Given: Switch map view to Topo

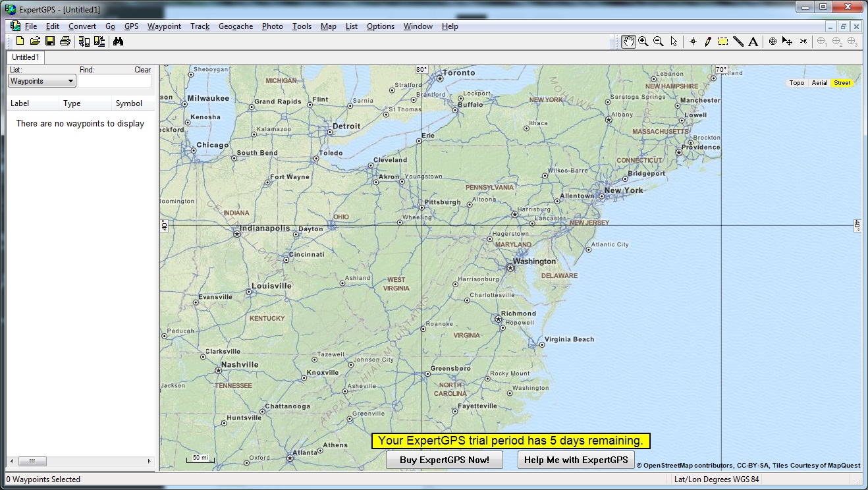Looking at the screenshot, I should click(x=797, y=83).
